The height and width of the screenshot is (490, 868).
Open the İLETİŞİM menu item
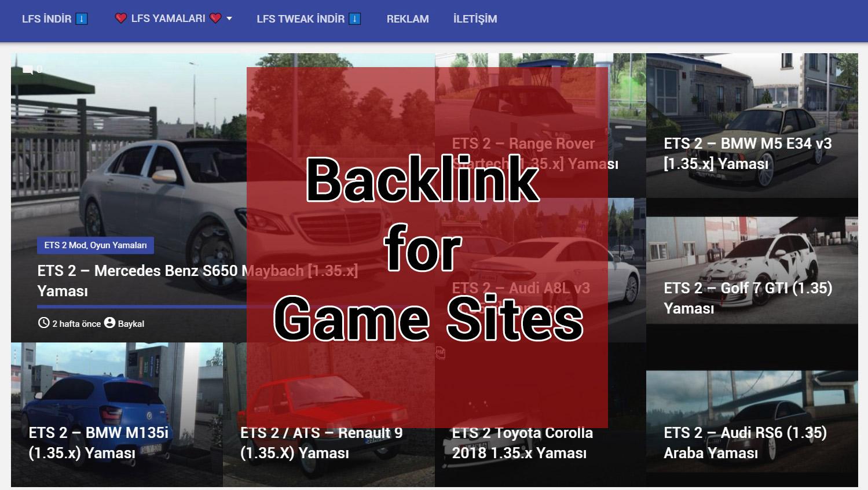(475, 18)
